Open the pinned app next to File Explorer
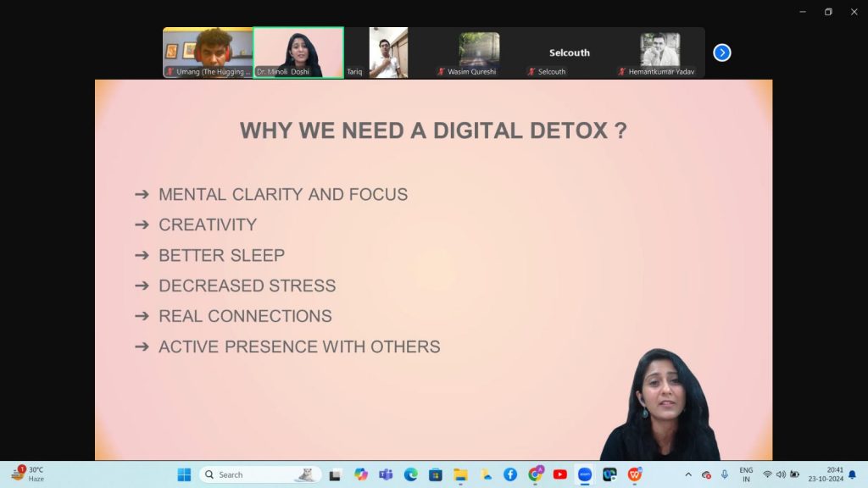Viewport: 868px width, 488px height. 486,474
